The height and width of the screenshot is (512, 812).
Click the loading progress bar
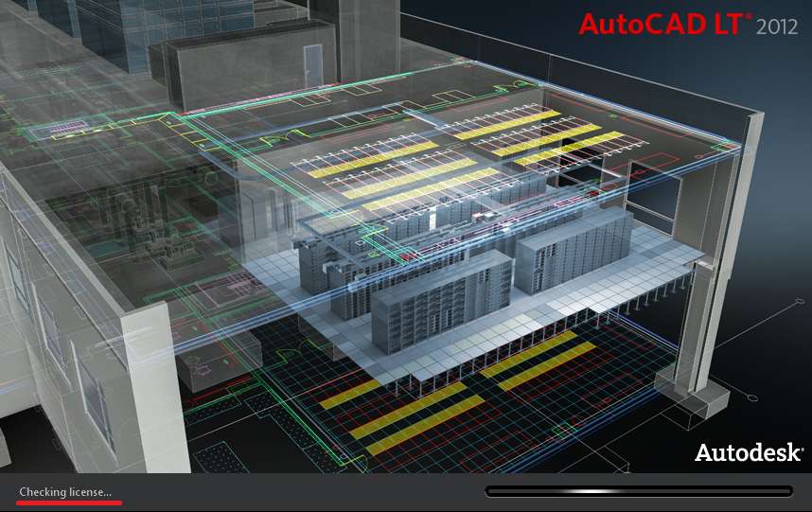[638, 491]
